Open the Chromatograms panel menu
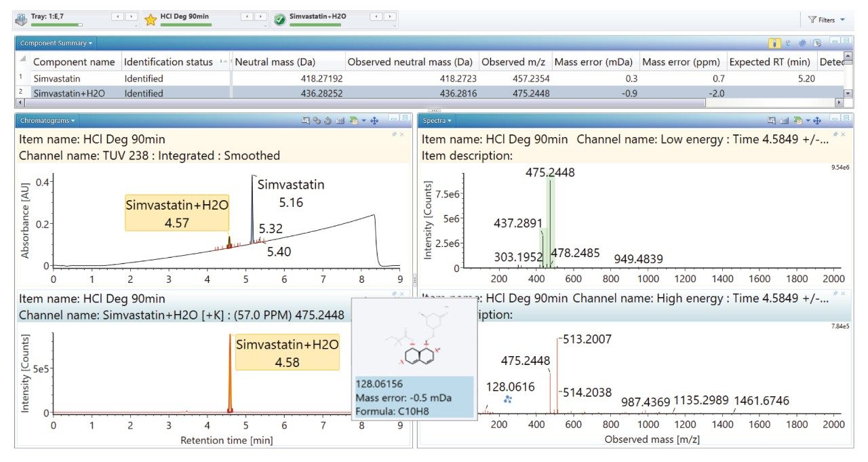 pos(47,120)
